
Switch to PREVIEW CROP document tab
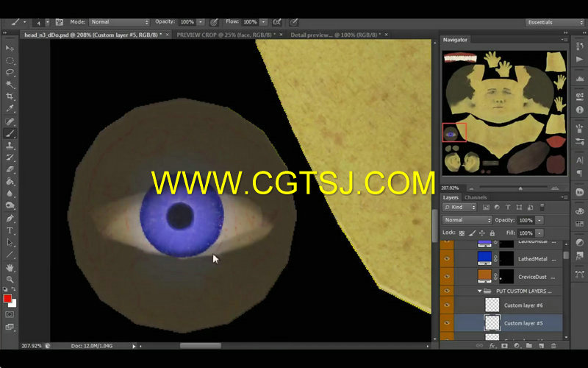(x=226, y=35)
